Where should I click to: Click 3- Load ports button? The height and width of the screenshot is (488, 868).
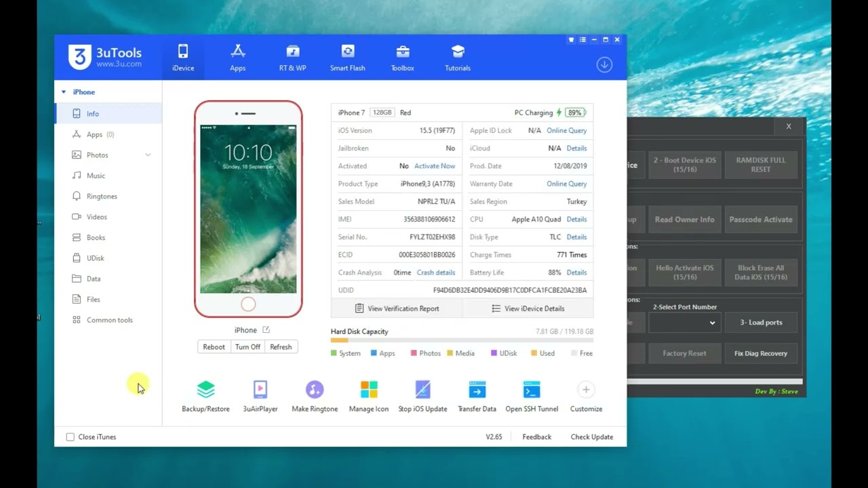[761, 323]
